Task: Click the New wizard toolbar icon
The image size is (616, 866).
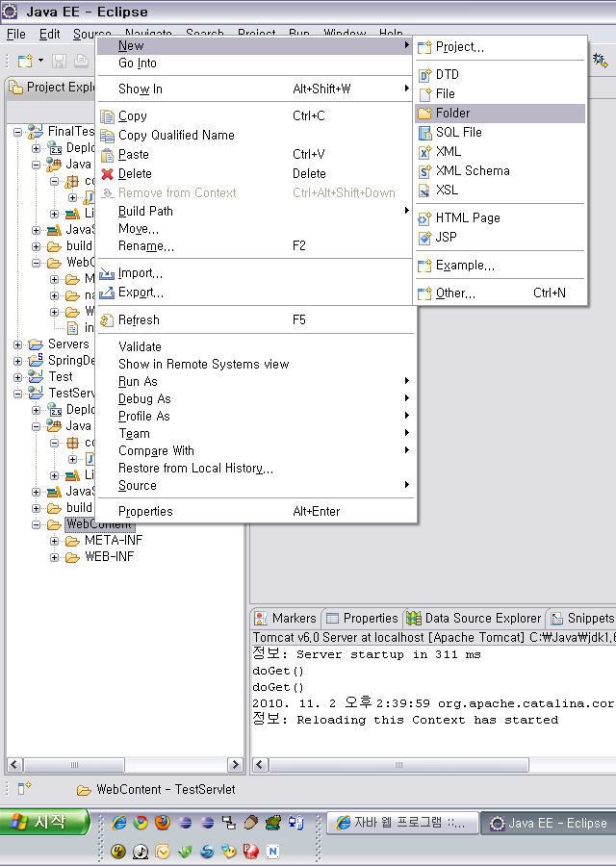Action: coord(24,61)
